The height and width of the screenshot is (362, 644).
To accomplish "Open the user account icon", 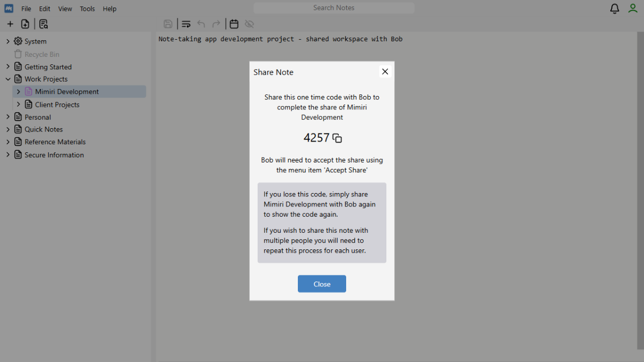I will coord(633,9).
